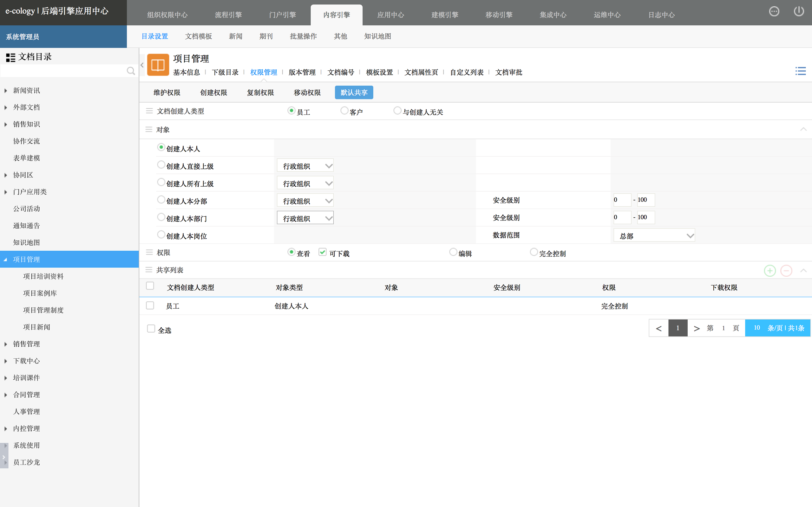Viewport: 812px width, 507px height.
Task: Select the 客户 creator type radio
Action: coord(344,110)
